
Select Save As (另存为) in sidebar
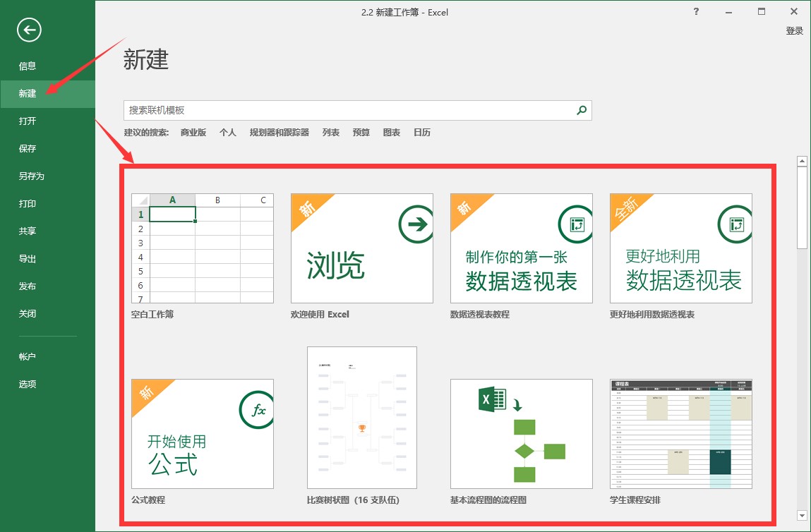[32, 176]
